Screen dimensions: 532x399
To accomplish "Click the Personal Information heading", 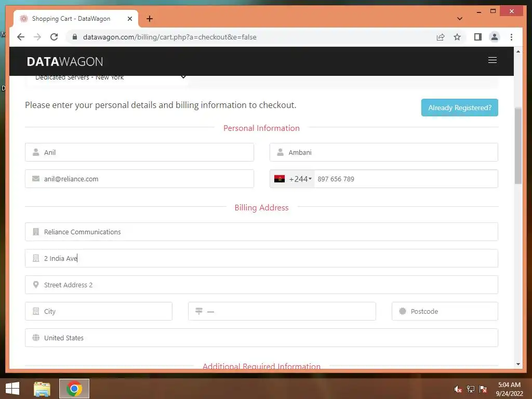I will click(x=261, y=128).
